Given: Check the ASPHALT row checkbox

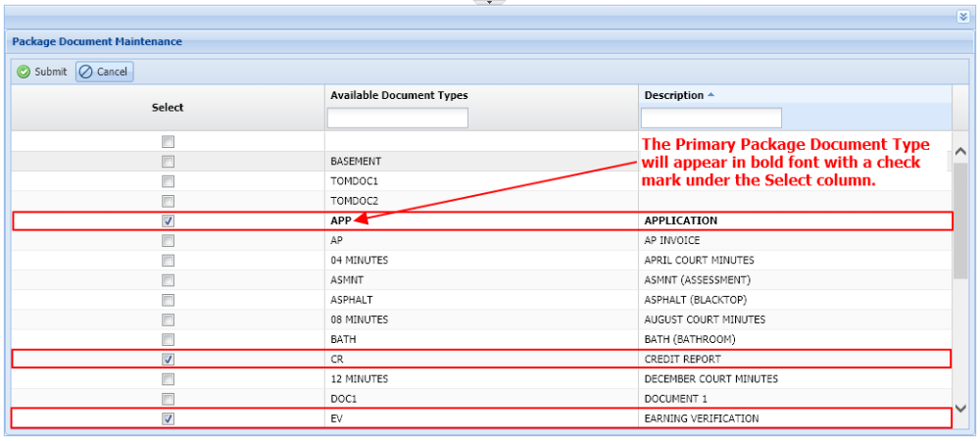Looking at the screenshot, I should [x=168, y=300].
